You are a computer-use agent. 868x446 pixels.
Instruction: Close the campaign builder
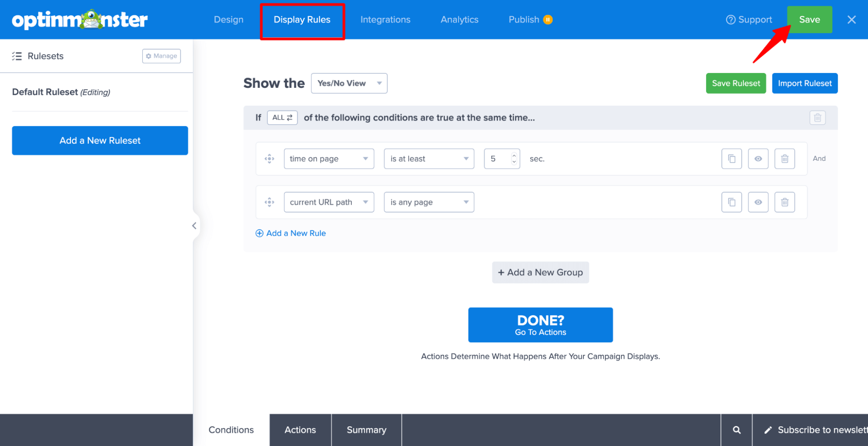coord(851,20)
